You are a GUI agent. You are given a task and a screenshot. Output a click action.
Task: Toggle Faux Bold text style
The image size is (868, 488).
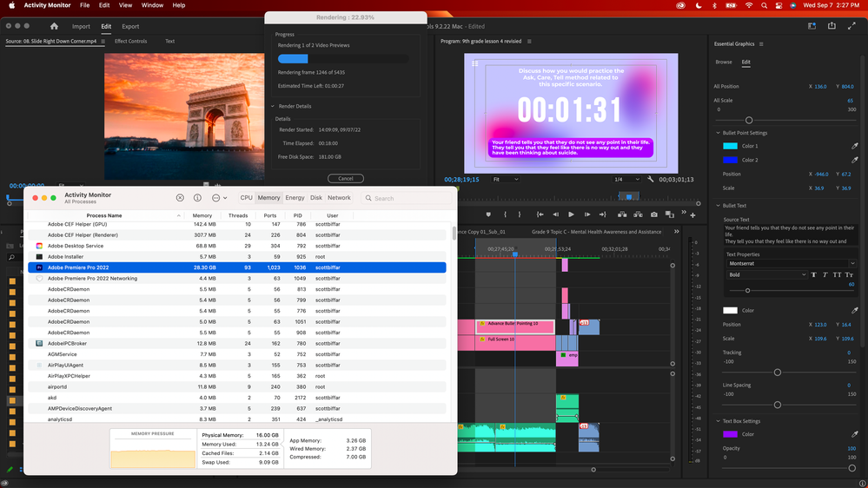(x=814, y=274)
